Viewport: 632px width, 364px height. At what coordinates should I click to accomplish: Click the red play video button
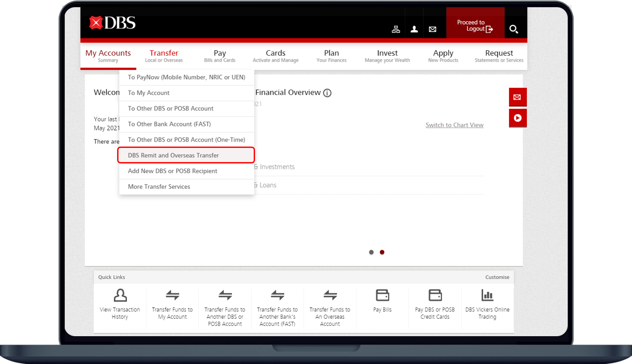click(x=517, y=118)
